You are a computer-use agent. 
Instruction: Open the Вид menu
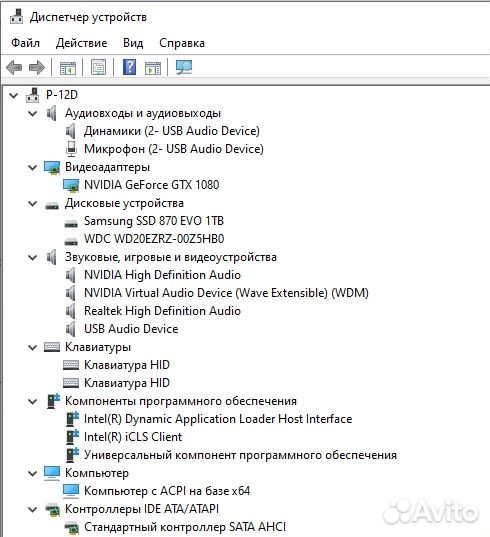point(133,43)
